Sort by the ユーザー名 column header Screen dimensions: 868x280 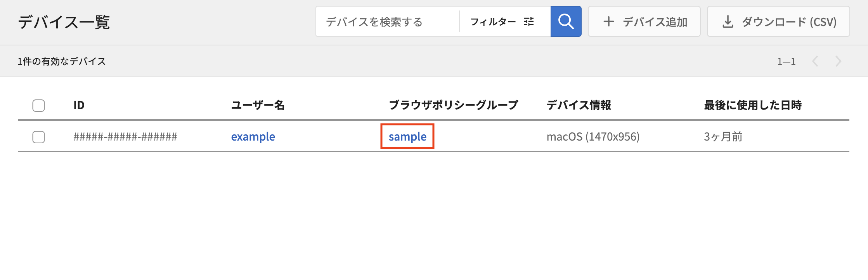tap(258, 105)
